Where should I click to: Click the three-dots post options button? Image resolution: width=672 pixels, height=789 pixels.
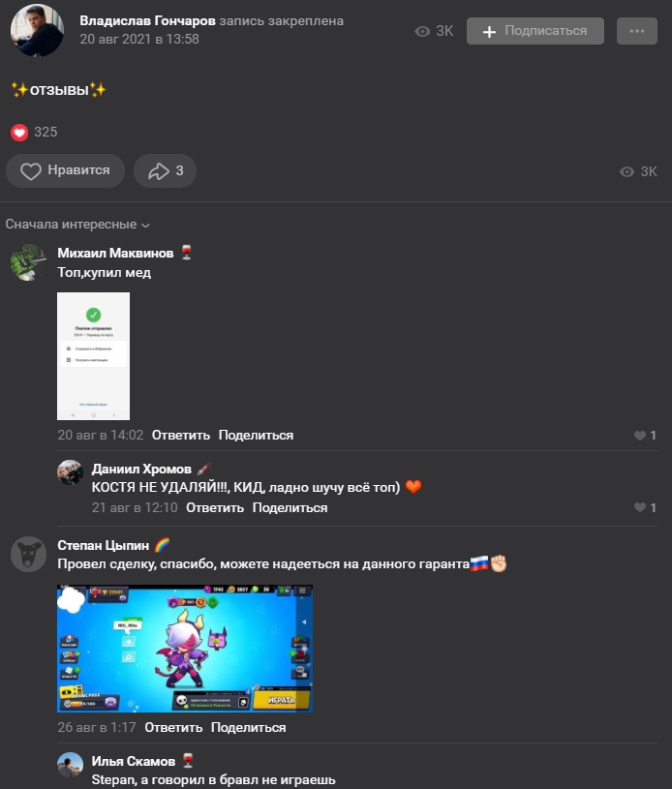(x=637, y=31)
